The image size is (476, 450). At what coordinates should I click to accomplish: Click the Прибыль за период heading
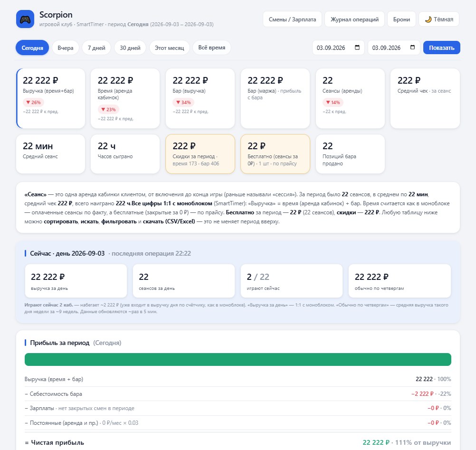pos(60,343)
